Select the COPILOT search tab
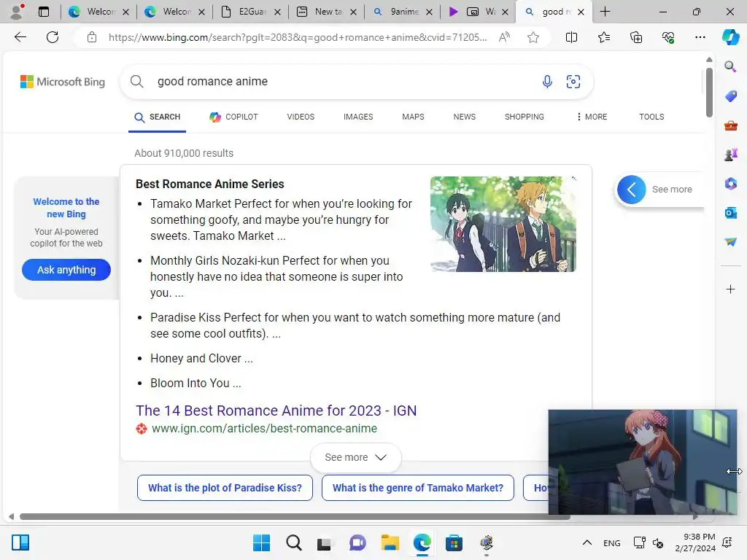 [x=234, y=117]
